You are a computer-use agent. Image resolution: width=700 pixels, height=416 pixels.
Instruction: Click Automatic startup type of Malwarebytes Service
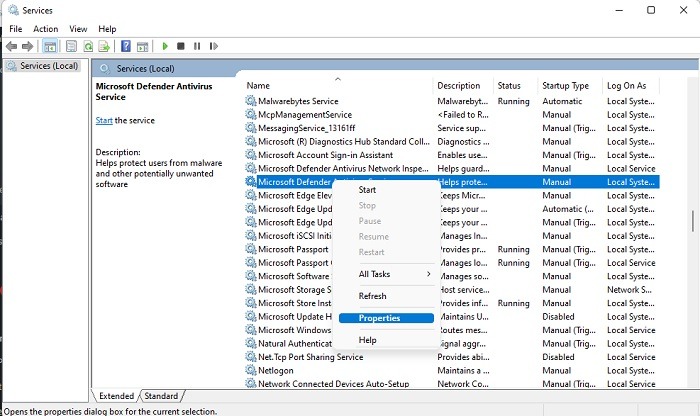[x=562, y=101]
